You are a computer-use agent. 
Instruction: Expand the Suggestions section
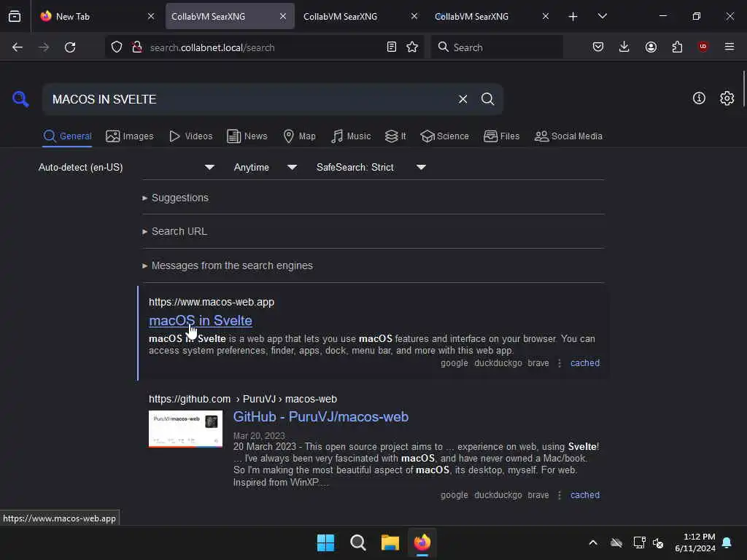175,198
